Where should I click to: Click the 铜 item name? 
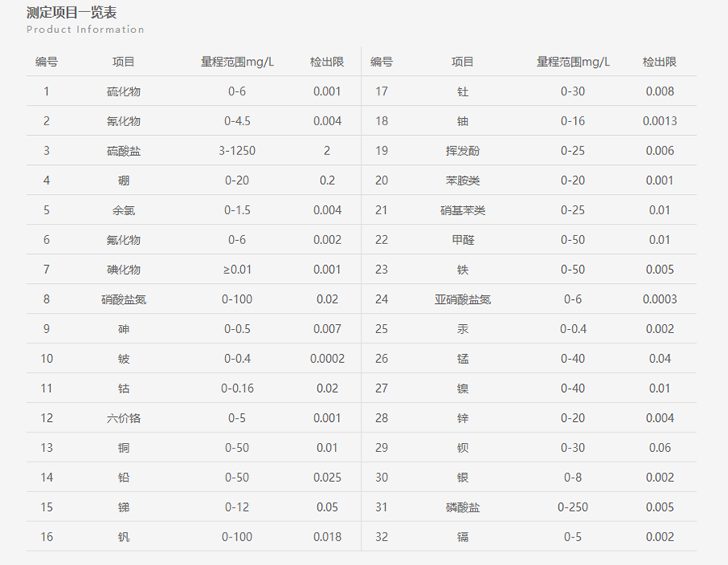coord(124,448)
